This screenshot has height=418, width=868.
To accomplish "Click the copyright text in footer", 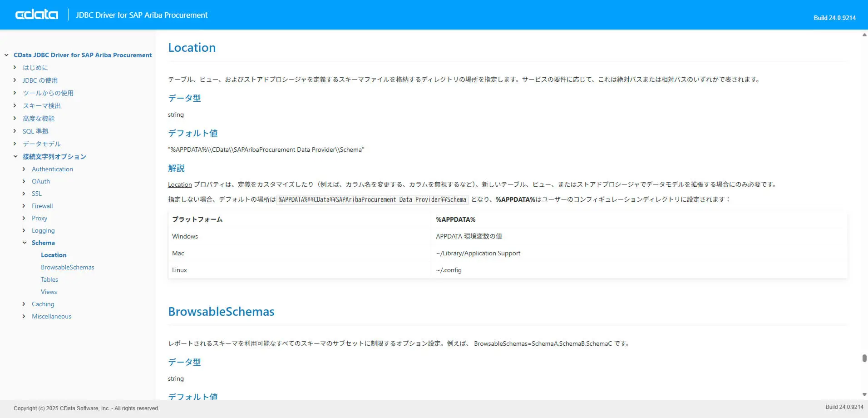I will pos(86,408).
